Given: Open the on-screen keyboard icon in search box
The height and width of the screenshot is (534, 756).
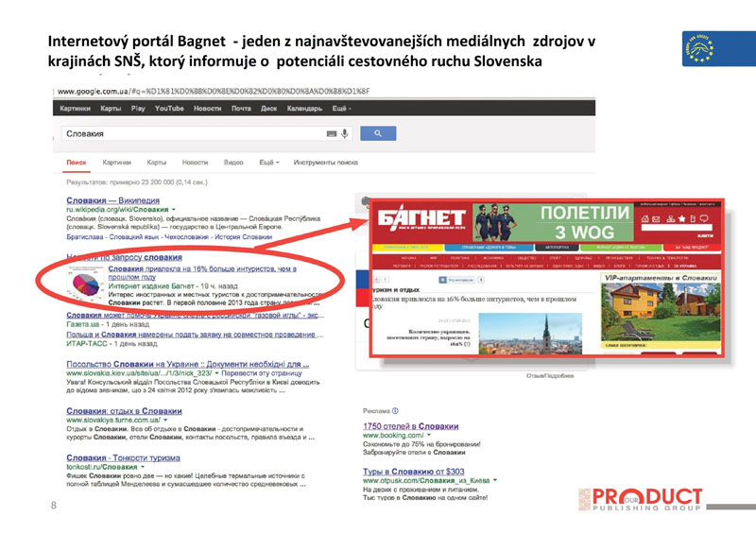Looking at the screenshot, I should [331, 134].
